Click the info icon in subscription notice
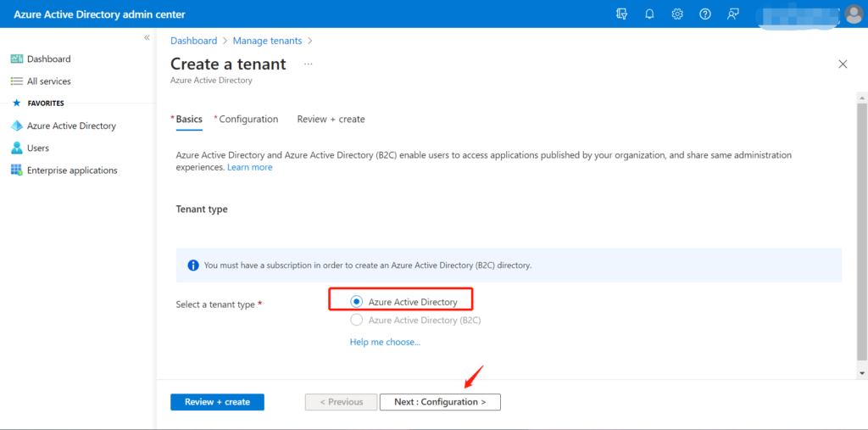The width and height of the screenshot is (868, 430). (193, 265)
